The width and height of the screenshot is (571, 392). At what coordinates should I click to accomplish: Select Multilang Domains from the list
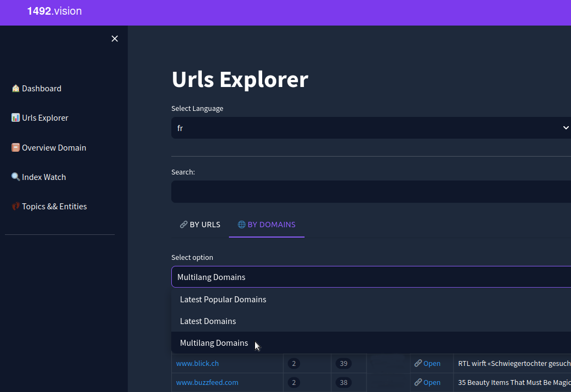tap(214, 343)
